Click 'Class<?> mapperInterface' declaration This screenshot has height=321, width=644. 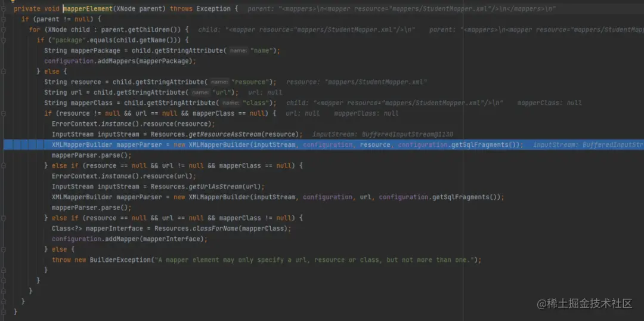click(98, 228)
